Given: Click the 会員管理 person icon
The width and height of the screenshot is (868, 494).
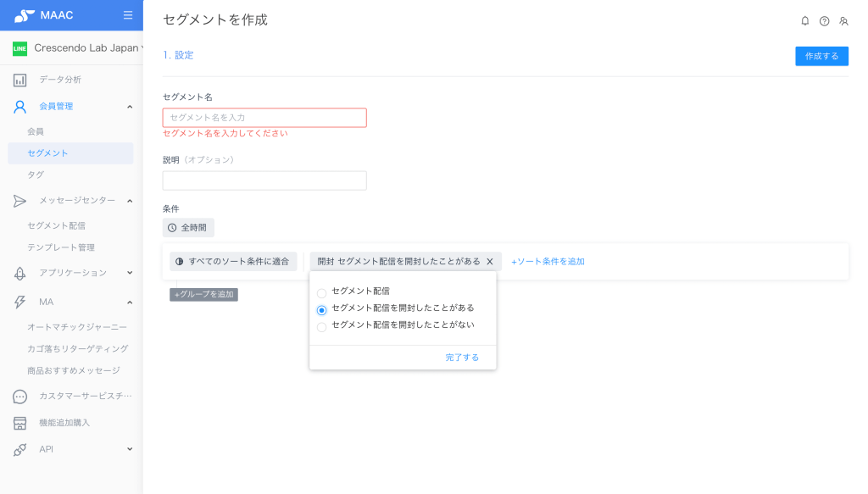Looking at the screenshot, I should tap(20, 107).
